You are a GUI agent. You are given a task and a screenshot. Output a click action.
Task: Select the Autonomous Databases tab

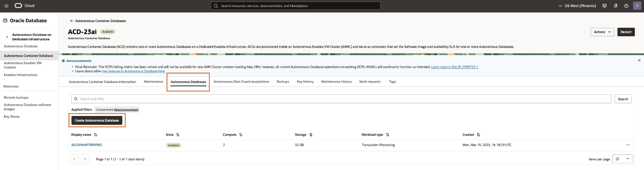coord(188,82)
